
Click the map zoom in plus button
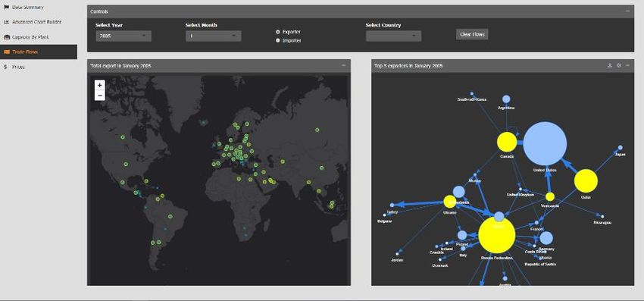[x=100, y=85]
